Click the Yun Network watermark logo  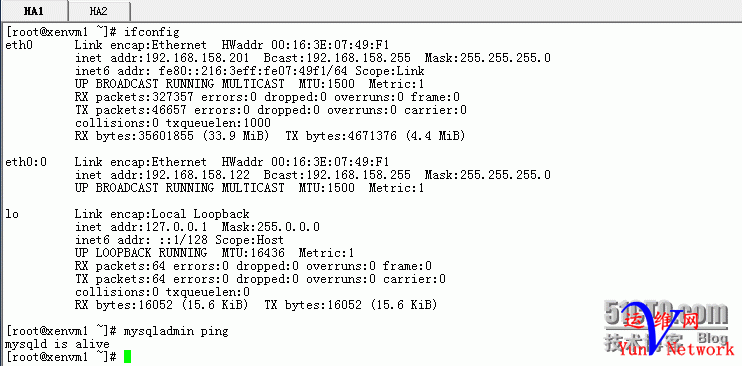pos(677,350)
